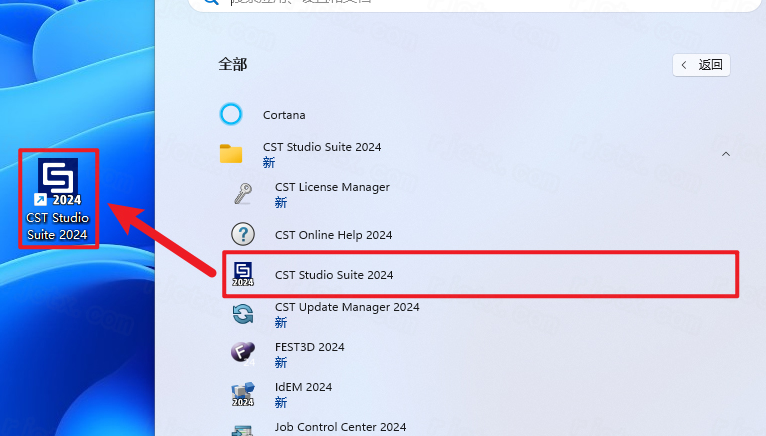Click the CST License Manager key icon
Viewport: 766px width, 436px height.
[242, 194]
